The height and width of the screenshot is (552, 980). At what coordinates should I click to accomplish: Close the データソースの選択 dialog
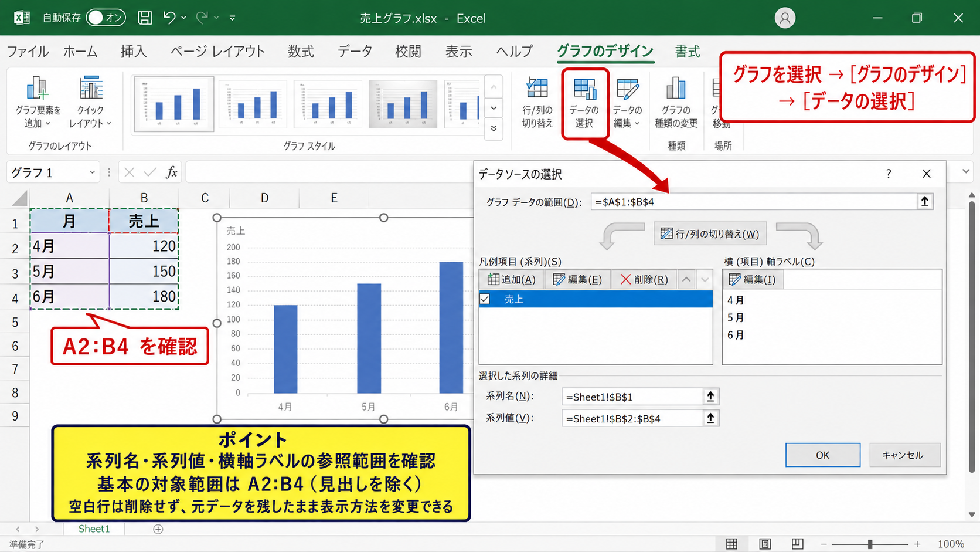point(926,174)
